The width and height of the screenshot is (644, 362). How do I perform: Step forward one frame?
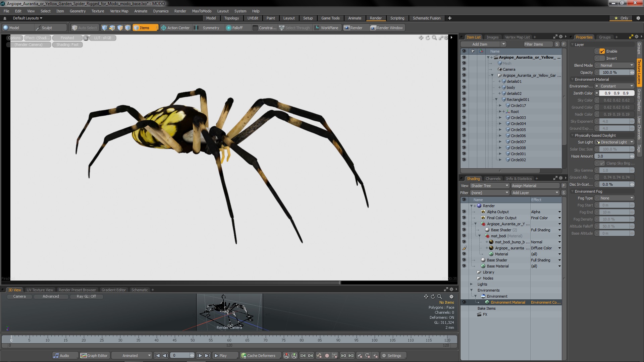199,356
